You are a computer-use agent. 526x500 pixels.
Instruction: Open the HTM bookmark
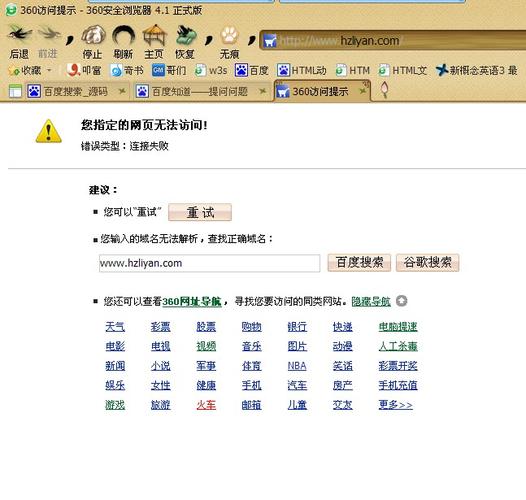coord(353,70)
